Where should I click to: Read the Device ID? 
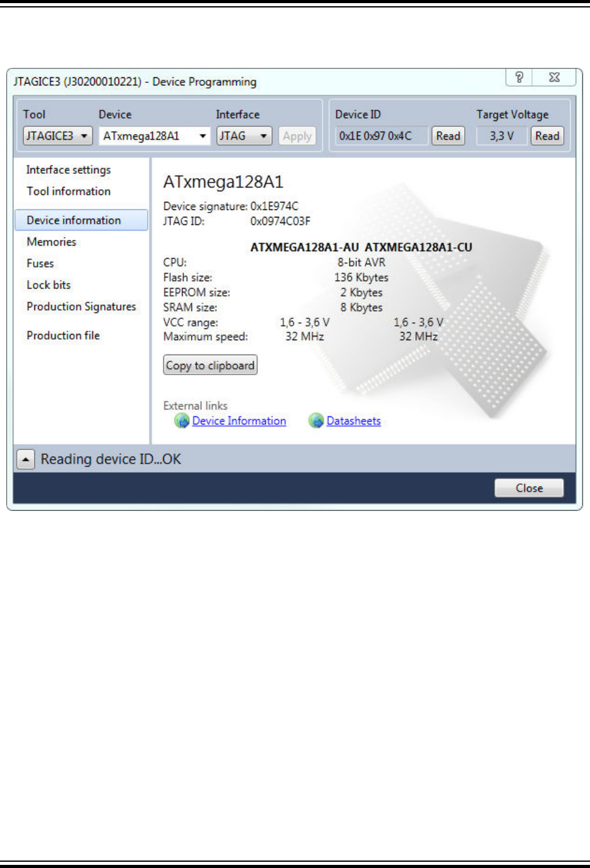pos(448,136)
